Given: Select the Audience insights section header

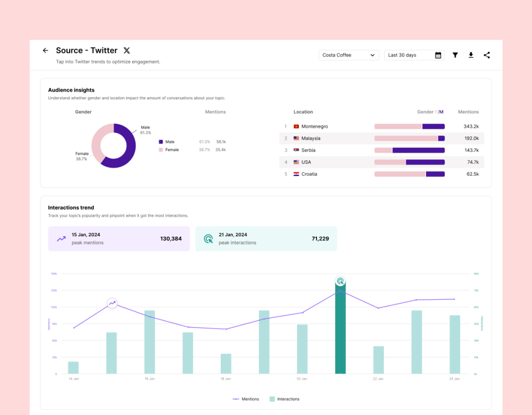Looking at the screenshot, I should (71, 90).
